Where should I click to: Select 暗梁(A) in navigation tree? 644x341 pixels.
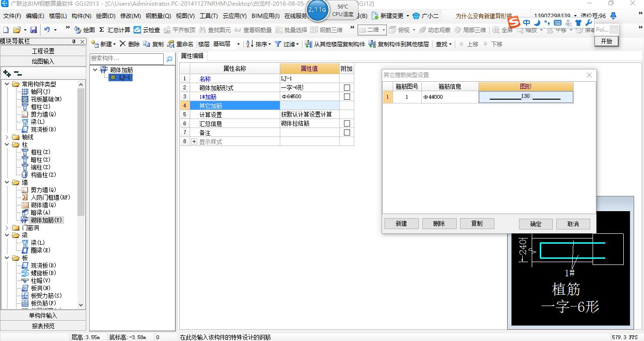pyautogui.click(x=36, y=213)
